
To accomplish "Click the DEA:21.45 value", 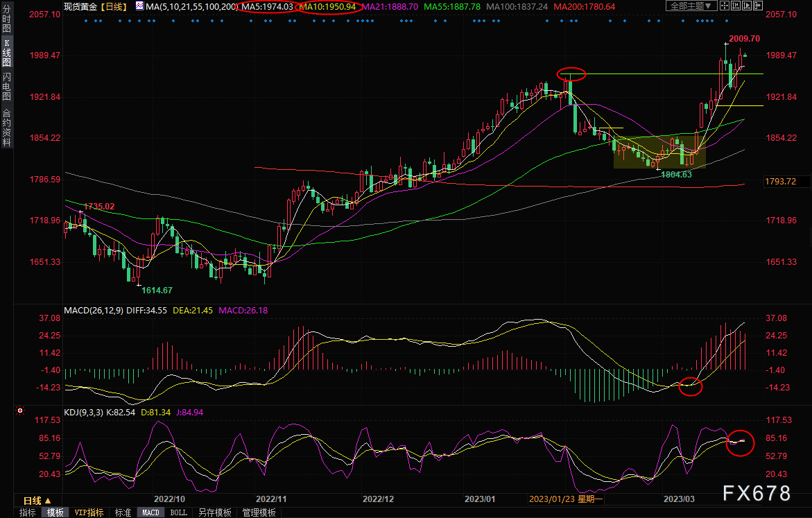I will point(193,310).
